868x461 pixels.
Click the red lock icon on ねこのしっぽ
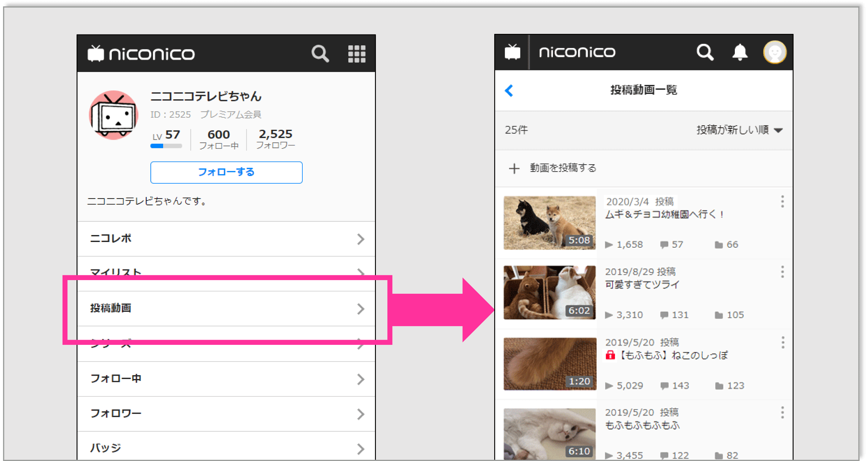pyautogui.click(x=610, y=355)
